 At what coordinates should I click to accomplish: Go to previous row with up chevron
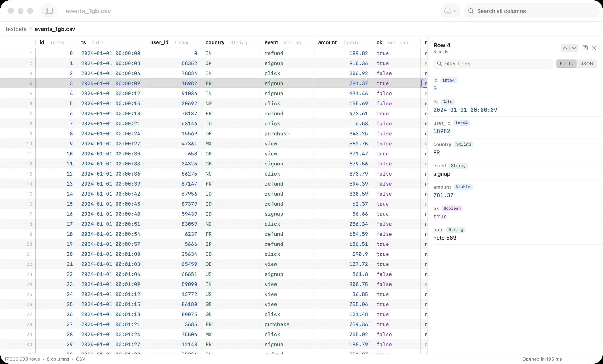coord(565,48)
